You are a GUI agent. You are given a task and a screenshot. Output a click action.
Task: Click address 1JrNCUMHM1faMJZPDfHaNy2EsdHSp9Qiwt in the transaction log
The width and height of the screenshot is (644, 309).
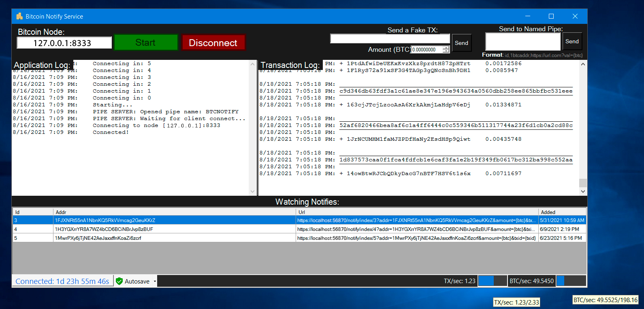(x=408, y=139)
